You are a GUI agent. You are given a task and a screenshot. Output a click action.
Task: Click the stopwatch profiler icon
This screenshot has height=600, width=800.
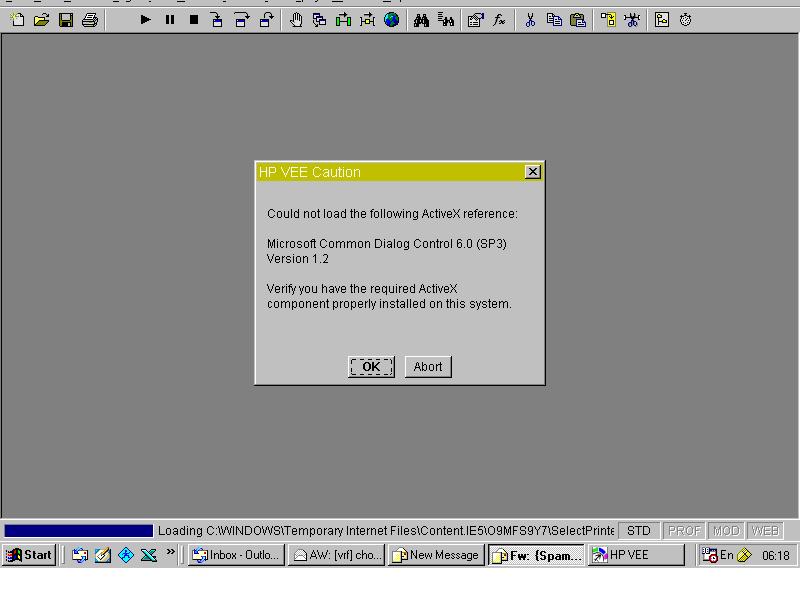click(x=686, y=20)
